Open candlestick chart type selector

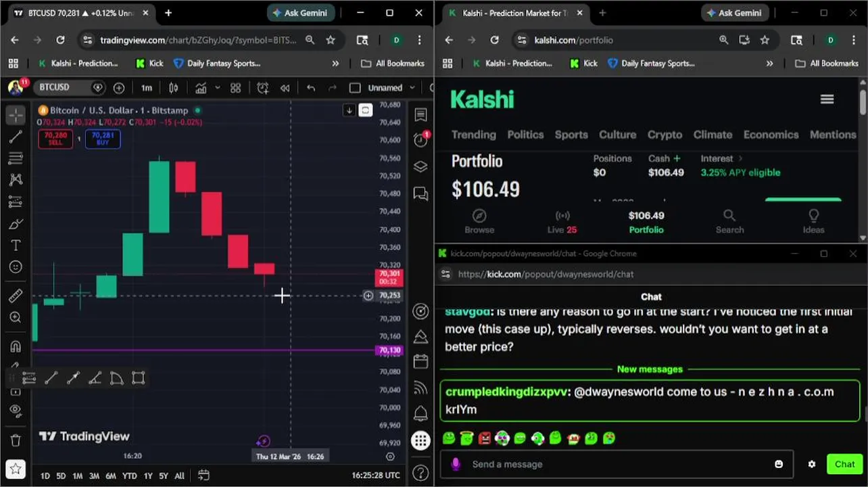pyautogui.click(x=174, y=88)
